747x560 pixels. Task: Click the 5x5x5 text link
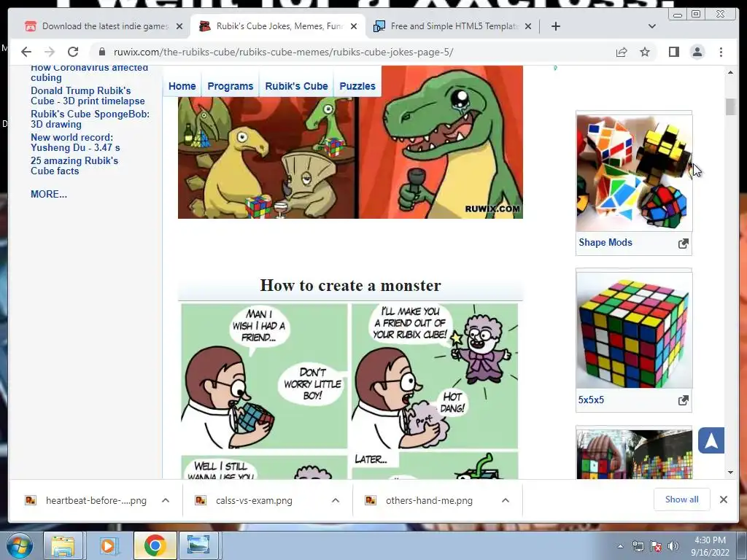[x=591, y=400]
